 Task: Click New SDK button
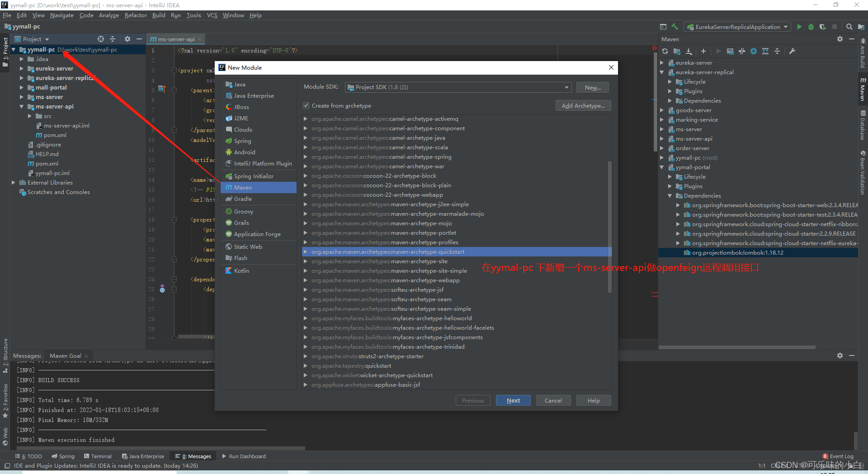[593, 87]
